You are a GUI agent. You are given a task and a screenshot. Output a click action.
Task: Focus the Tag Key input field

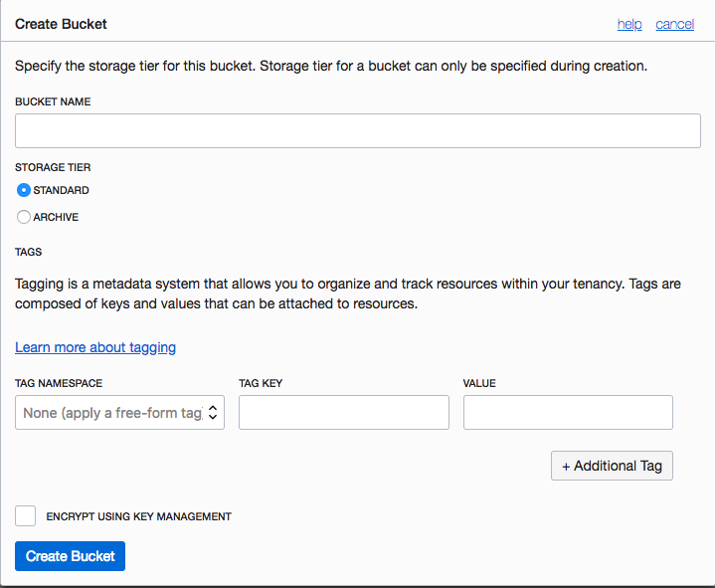point(344,412)
